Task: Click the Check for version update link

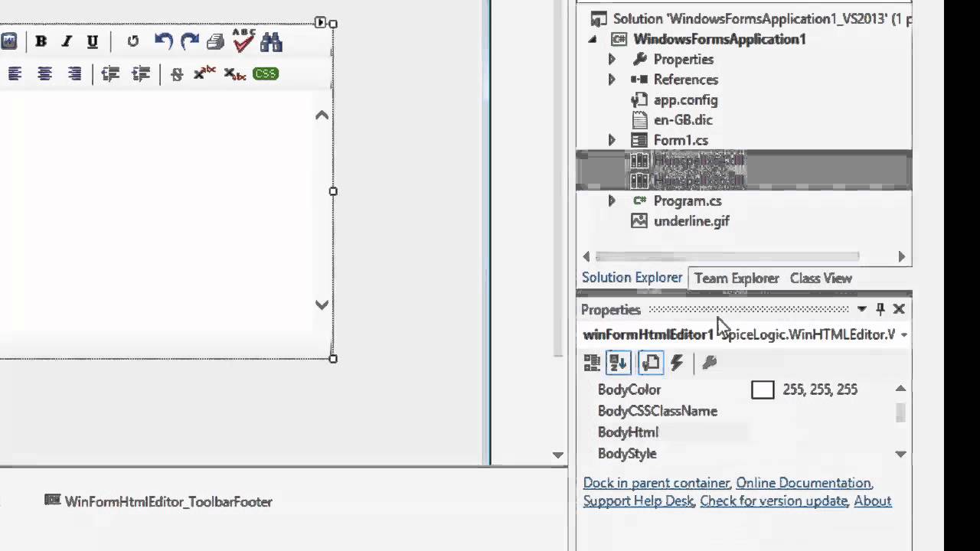Action: (x=773, y=501)
